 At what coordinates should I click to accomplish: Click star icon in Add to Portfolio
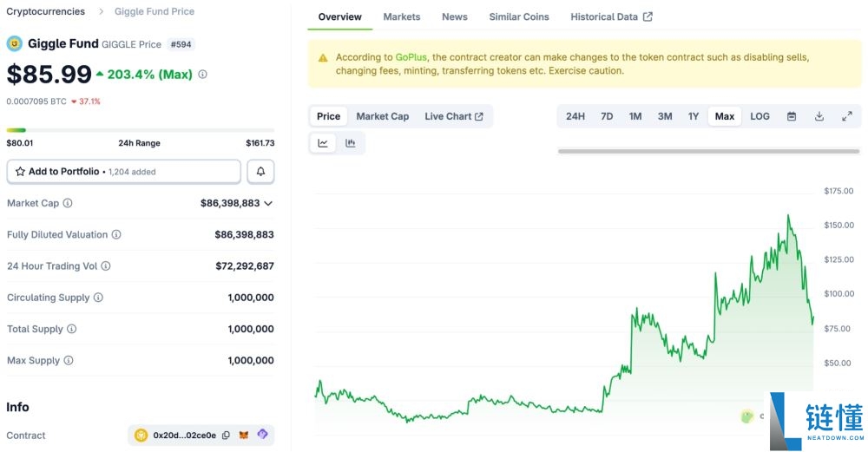21,172
